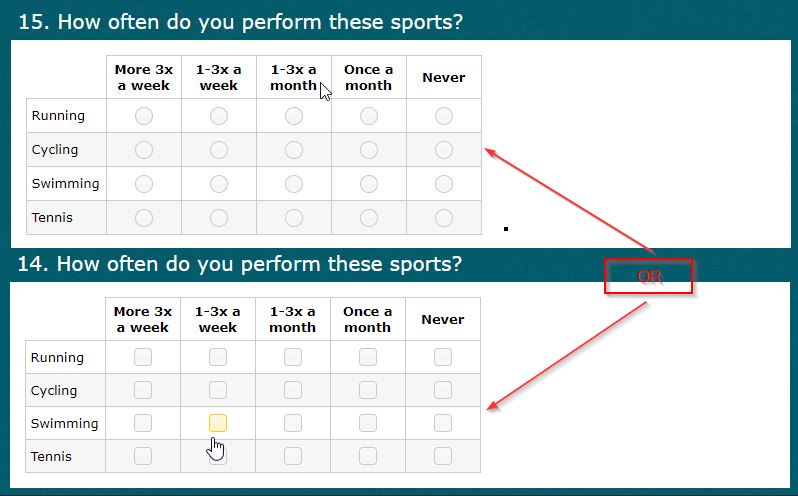Image resolution: width=798 pixels, height=496 pixels.
Task: Select Running 'More 3x a week' radio button
Action: pos(144,116)
